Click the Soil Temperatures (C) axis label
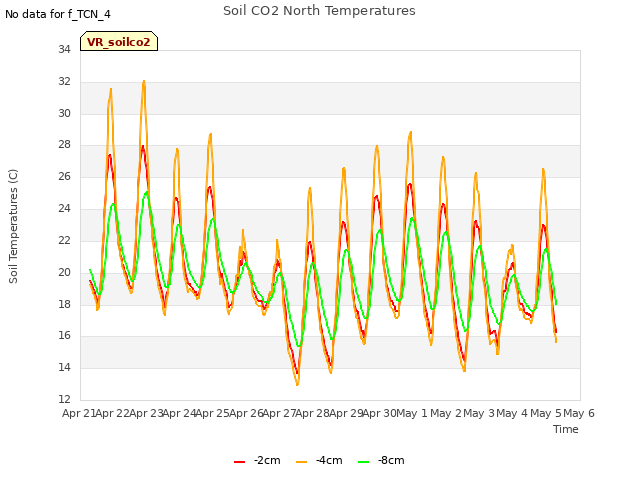640x480 pixels. pos(13,226)
